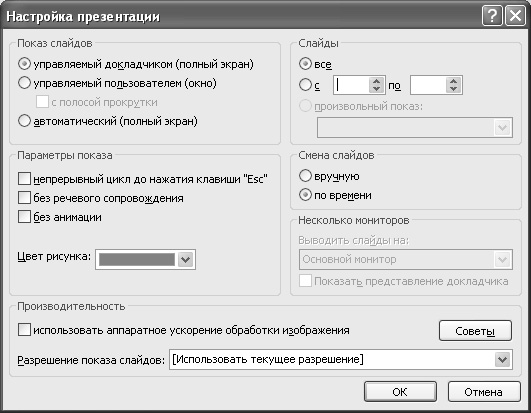The height and width of the screenshot is (413, 531).
Task: Click the Отмена button
Action: 484,392
